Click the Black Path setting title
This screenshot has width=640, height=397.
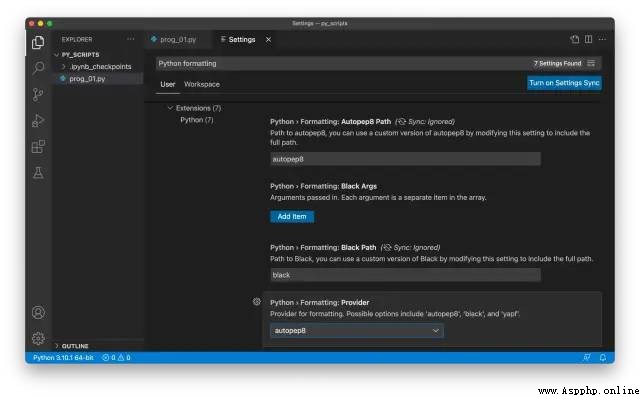(x=323, y=247)
